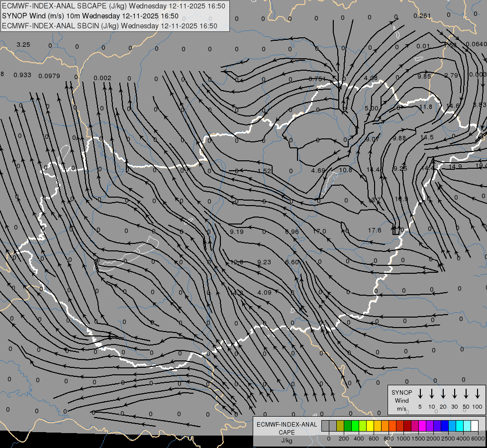Click the wind arrow above 5 m/s

point(420,393)
